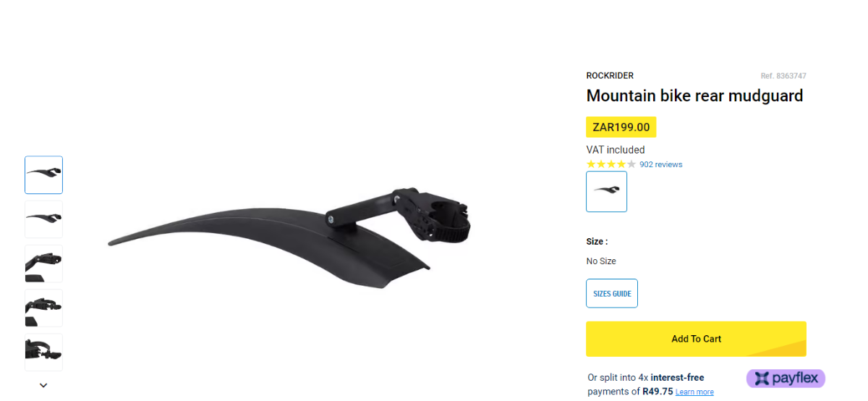Screen dimensions: 868x401
Task: Click the yellow Add To Cart button
Action: click(x=696, y=339)
